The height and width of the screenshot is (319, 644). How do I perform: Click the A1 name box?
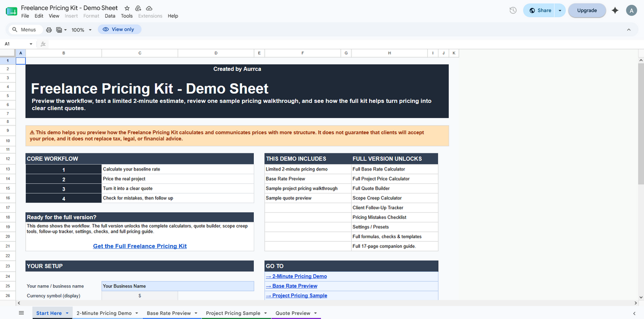14,44
